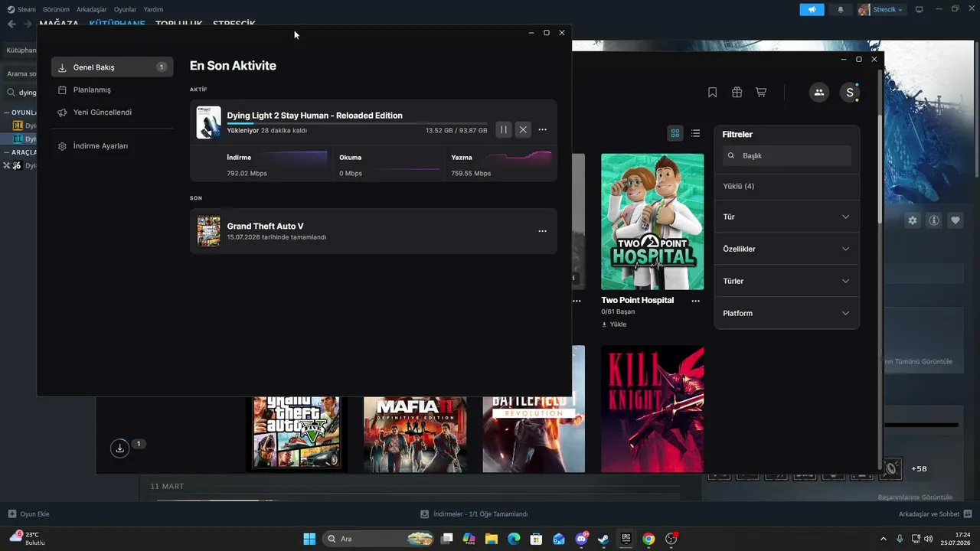Open the Epic friends list icon
980x551 pixels.
pos(819,93)
